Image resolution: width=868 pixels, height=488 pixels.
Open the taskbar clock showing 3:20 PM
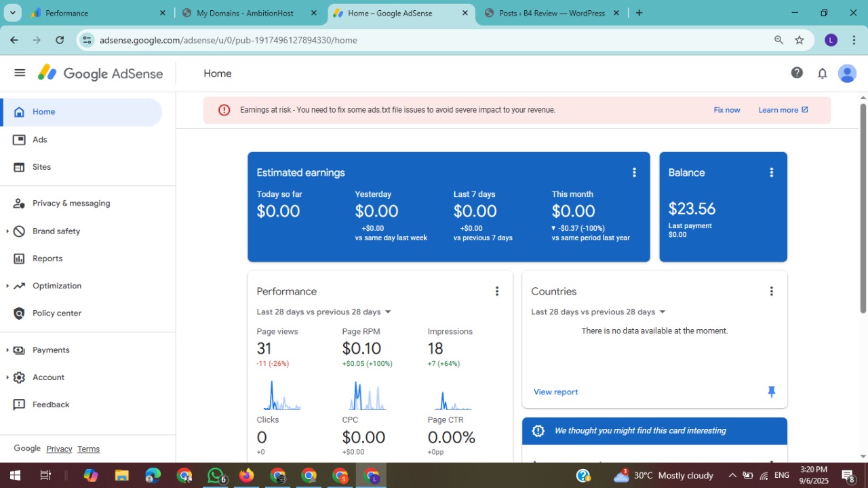[814, 476]
